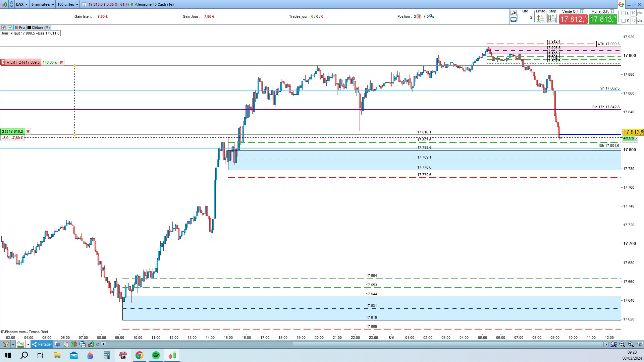Select the Clôture (M) tab
This screenshot has width=644, height=362.
click(x=39, y=27)
